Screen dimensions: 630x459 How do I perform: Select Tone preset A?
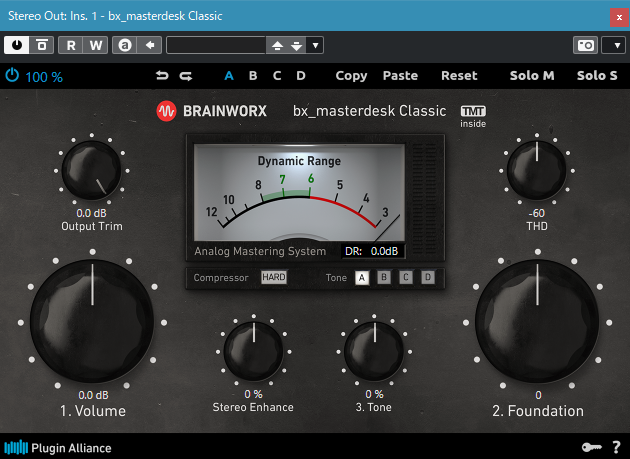point(362,277)
